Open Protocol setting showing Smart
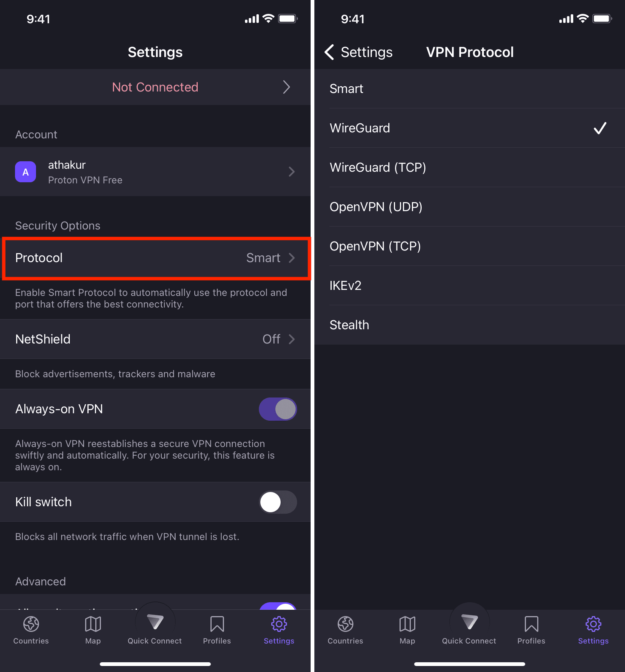This screenshot has width=625, height=672. pos(155,258)
